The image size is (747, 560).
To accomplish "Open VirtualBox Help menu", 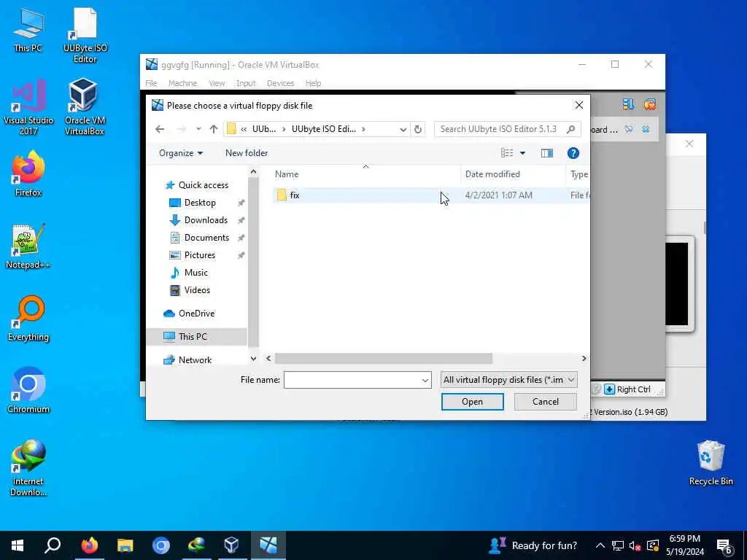I will (313, 83).
